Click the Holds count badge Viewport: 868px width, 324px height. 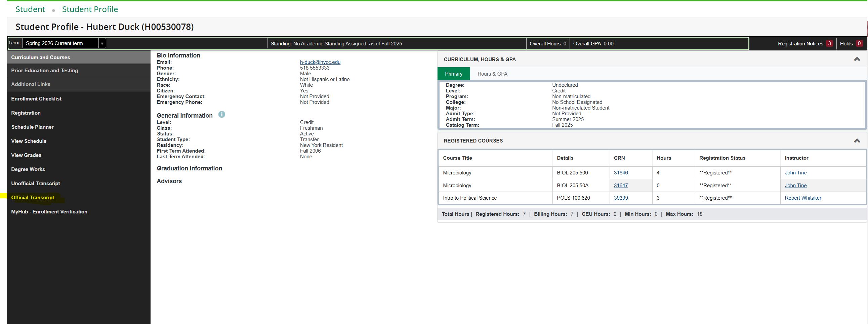[x=859, y=43]
